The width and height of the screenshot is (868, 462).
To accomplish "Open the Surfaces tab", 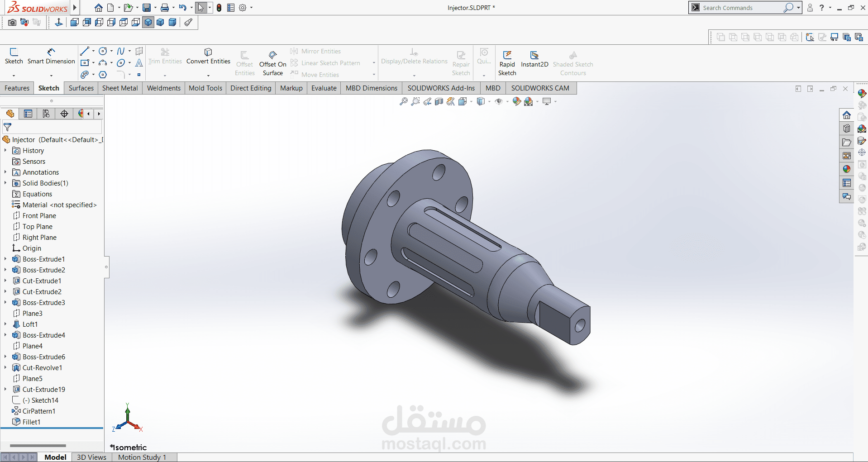I will tap(81, 88).
